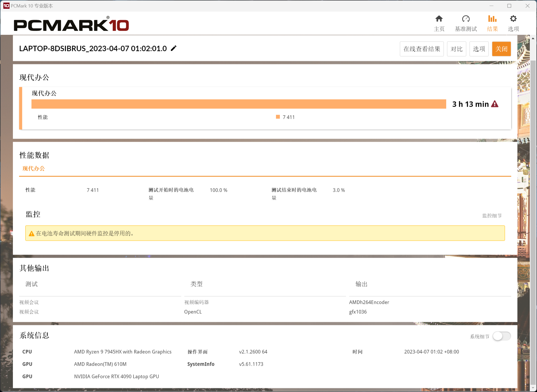Click the yellow warning icon in monitoring banner

click(31, 233)
